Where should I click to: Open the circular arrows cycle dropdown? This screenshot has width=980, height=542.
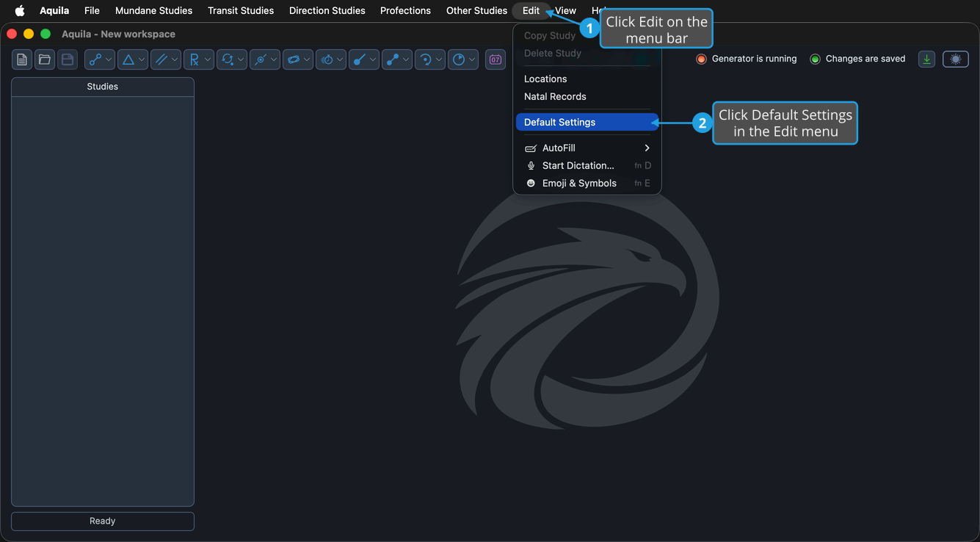(x=232, y=59)
